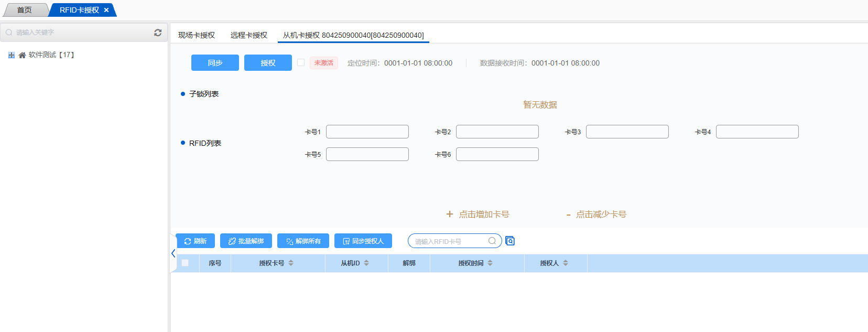
Task: Click the 批量解绑 button
Action: pos(246,241)
